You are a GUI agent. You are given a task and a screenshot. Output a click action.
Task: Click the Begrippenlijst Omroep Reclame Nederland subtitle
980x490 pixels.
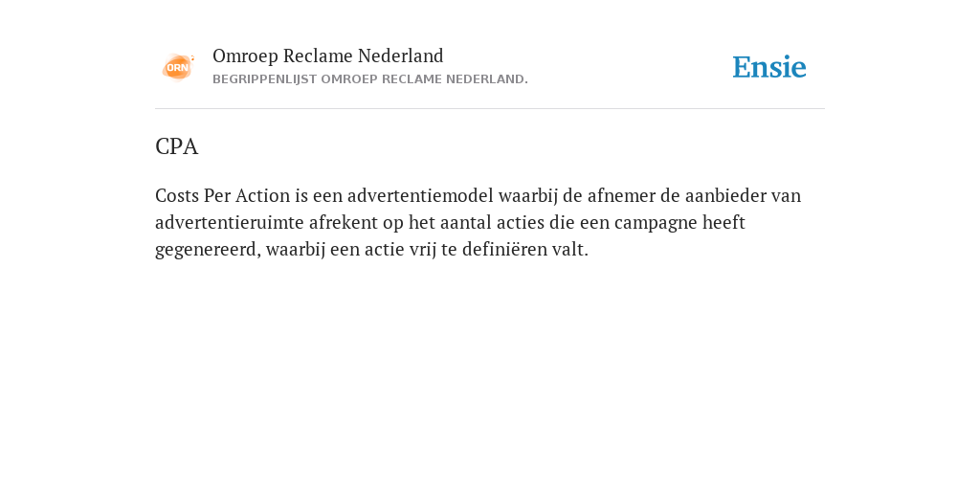[x=370, y=79]
